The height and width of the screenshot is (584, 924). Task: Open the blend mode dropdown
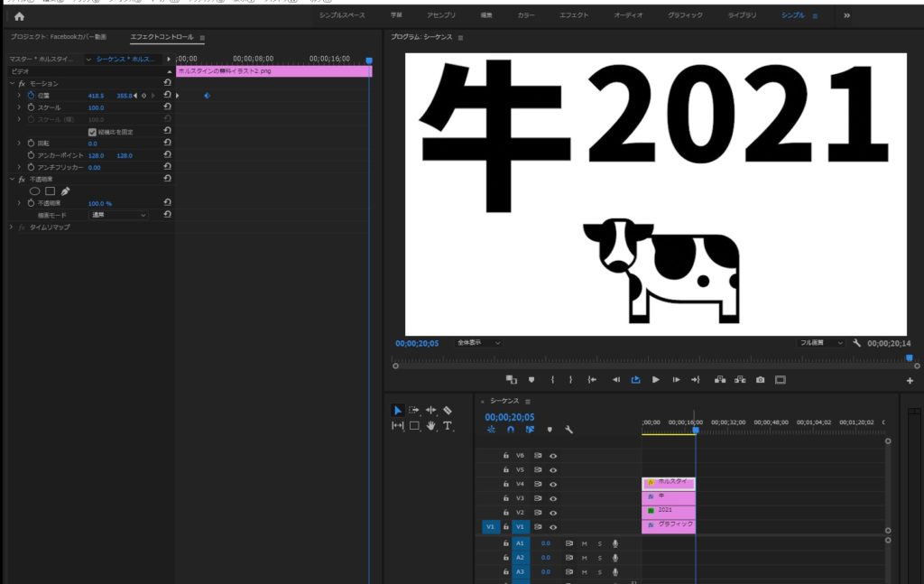(118, 215)
